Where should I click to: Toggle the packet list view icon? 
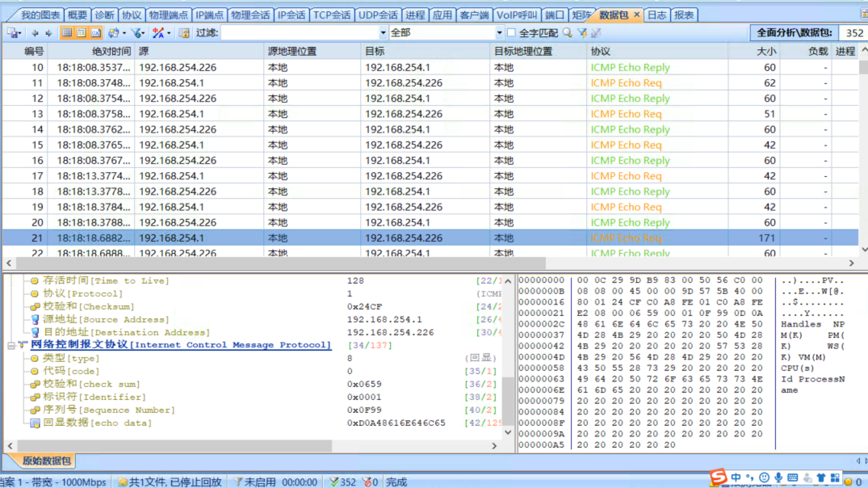(x=67, y=33)
